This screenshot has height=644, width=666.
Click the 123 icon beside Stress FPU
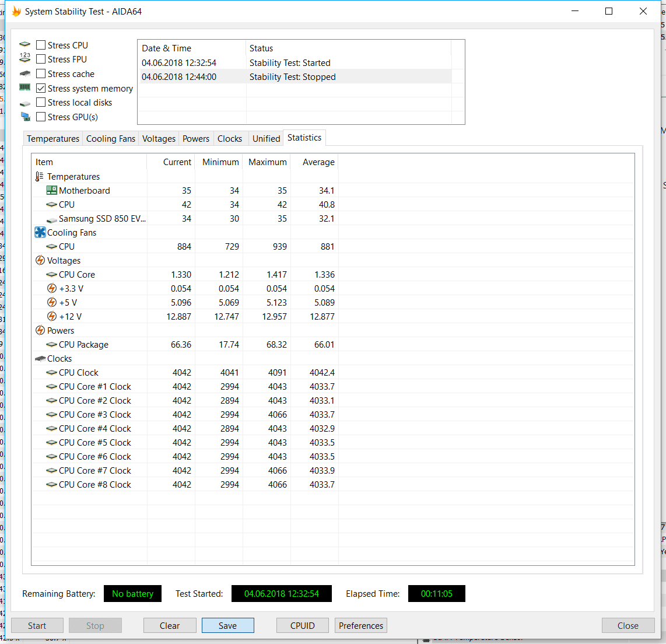(x=25, y=58)
